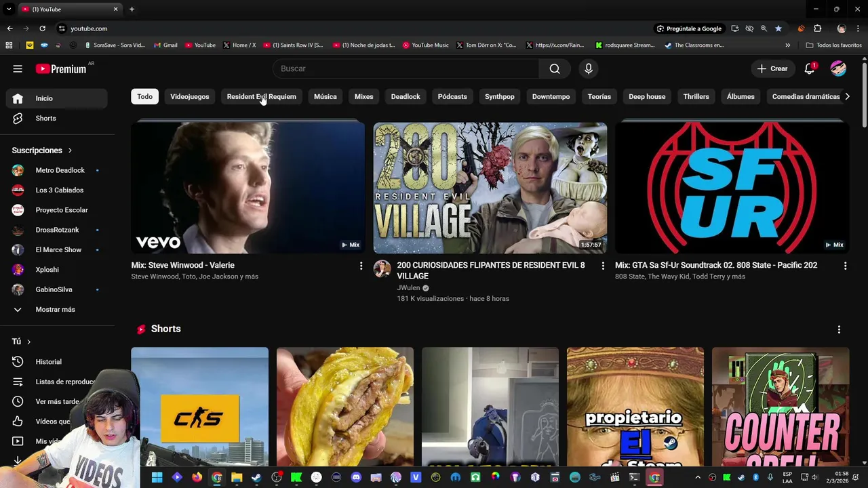This screenshot has height=488, width=868.
Task: Open El Marce Show subscription
Action: tap(57, 250)
